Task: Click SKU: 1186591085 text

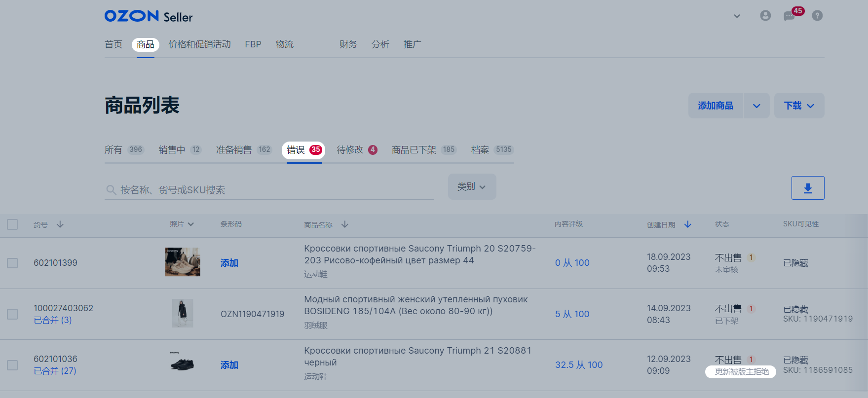Action: (818, 370)
